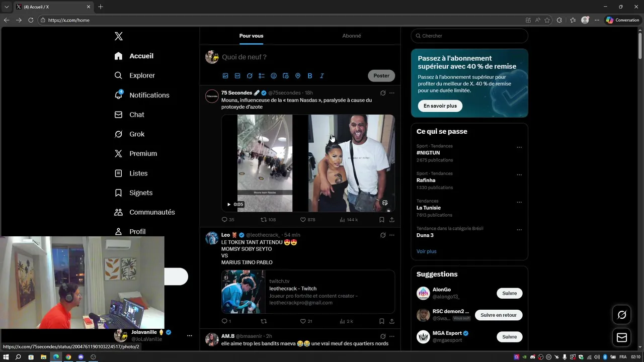The height and width of the screenshot is (362, 644).
Task: Open the floating messages button
Action: click(622, 337)
